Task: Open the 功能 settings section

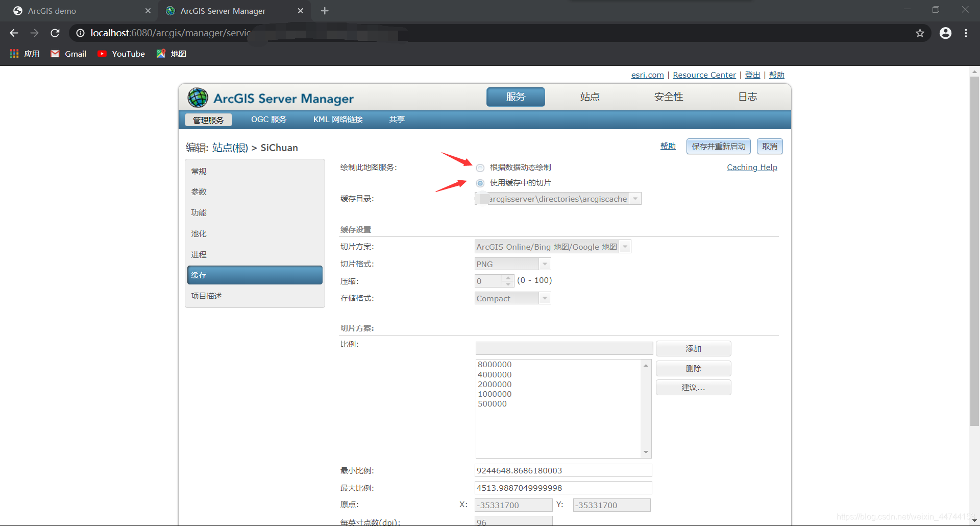Action: tap(255, 213)
